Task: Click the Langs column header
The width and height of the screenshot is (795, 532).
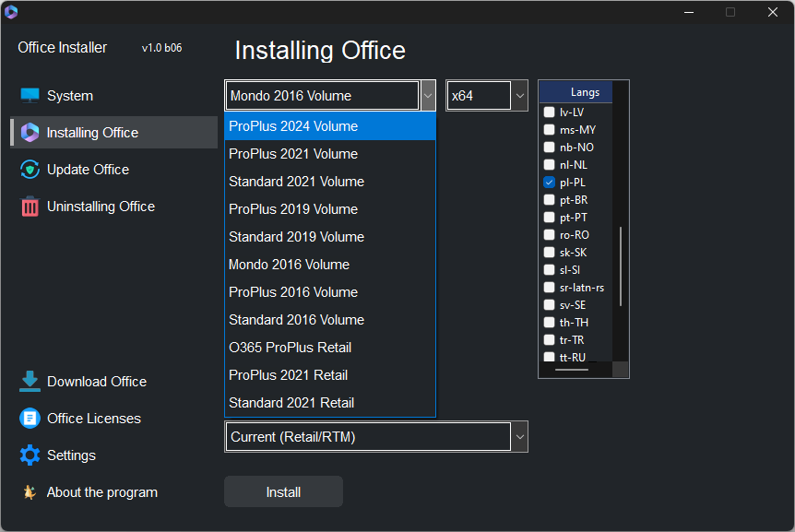Action: click(x=576, y=92)
